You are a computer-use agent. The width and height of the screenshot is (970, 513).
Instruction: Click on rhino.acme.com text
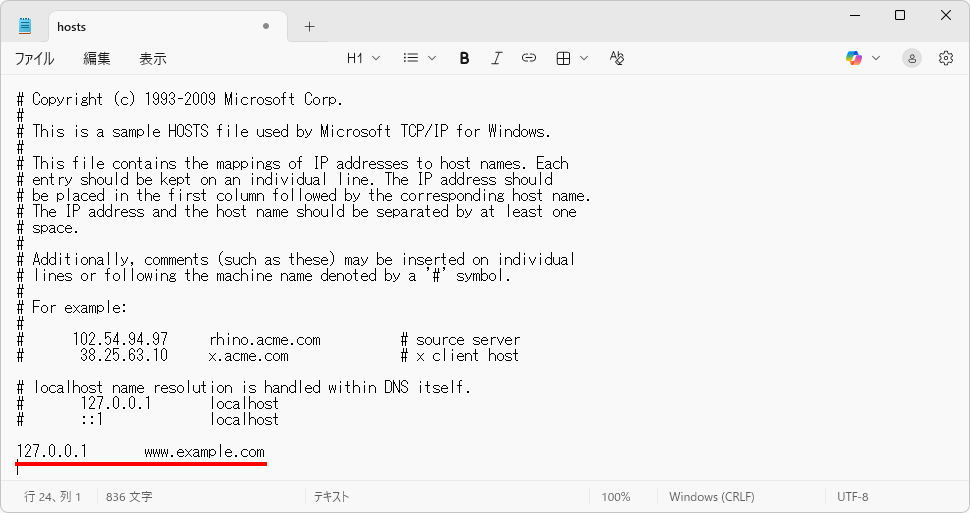(x=265, y=340)
